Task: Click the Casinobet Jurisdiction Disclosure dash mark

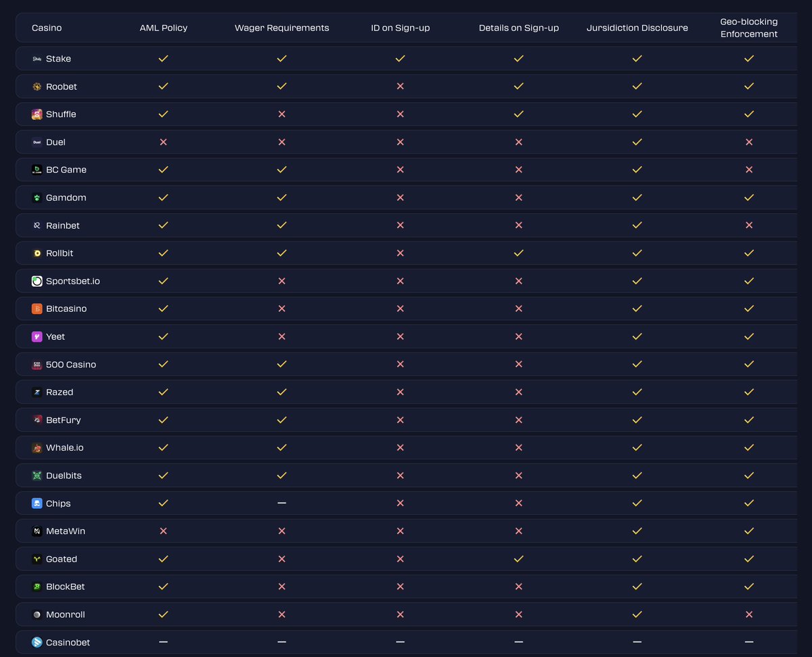Action: coord(637,642)
